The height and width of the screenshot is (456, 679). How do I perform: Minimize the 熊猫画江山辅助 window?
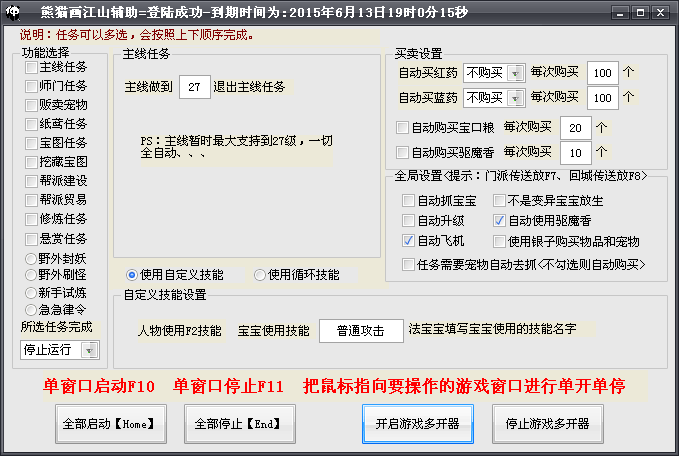[x=620, y=13]
